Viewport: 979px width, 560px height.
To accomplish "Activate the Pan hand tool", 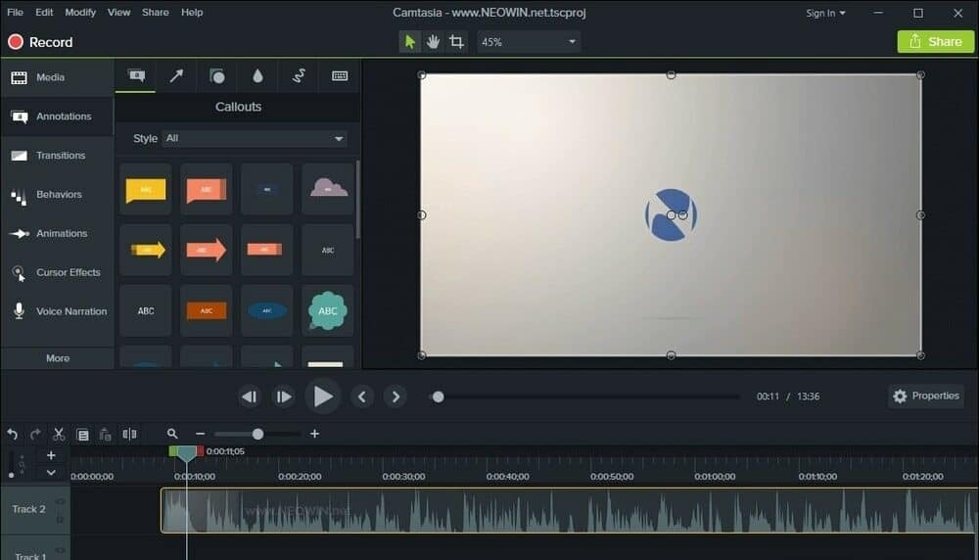I will coord(433,42).
